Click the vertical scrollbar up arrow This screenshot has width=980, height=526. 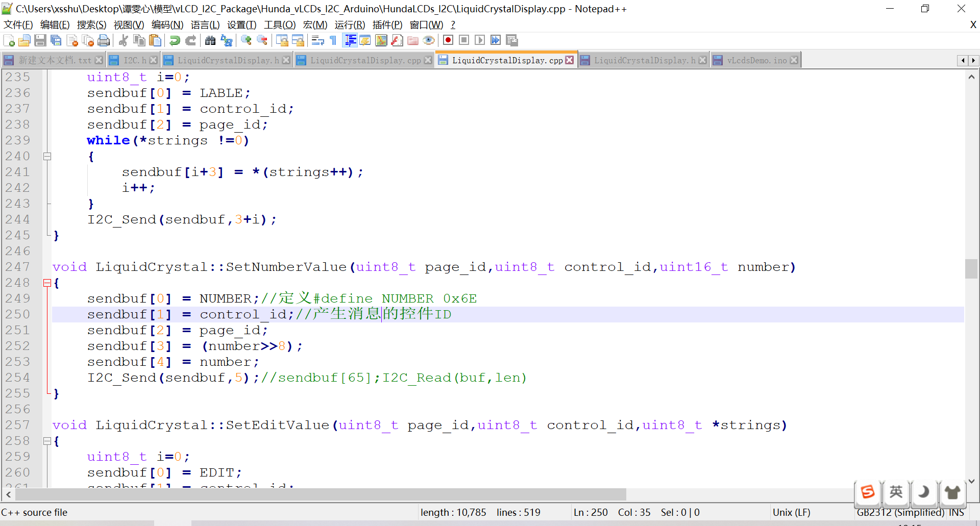tap(971, 77)
